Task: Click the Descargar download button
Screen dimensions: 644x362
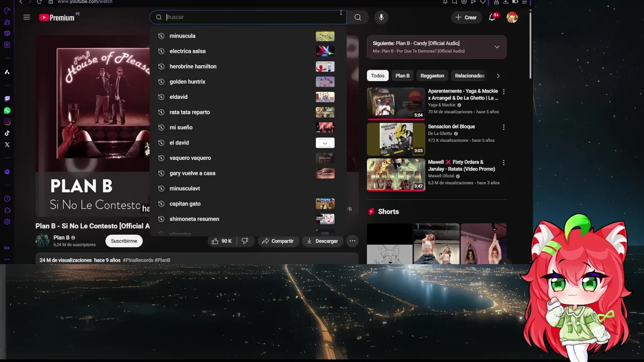Action: point(322,241)
